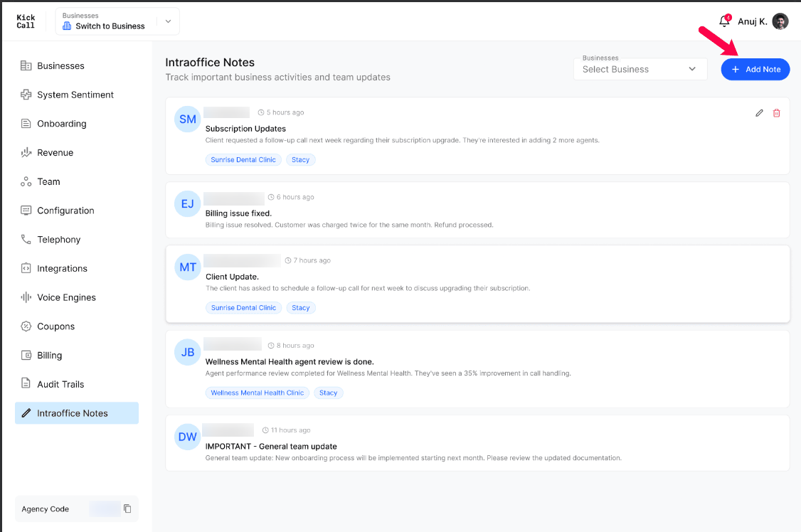Click the Integrations code icon
801x532 pixels.
point(26,268)
